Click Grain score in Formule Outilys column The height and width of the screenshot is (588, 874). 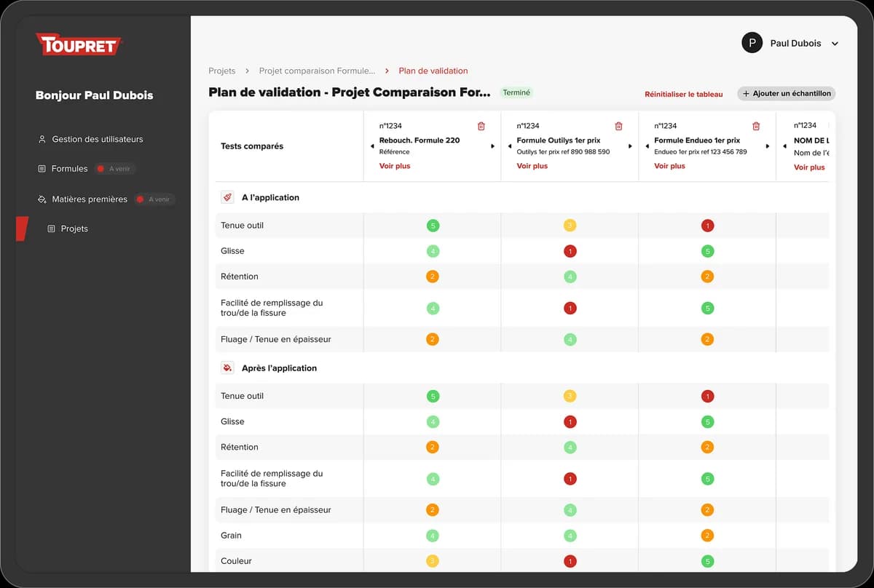click(570, 536)
